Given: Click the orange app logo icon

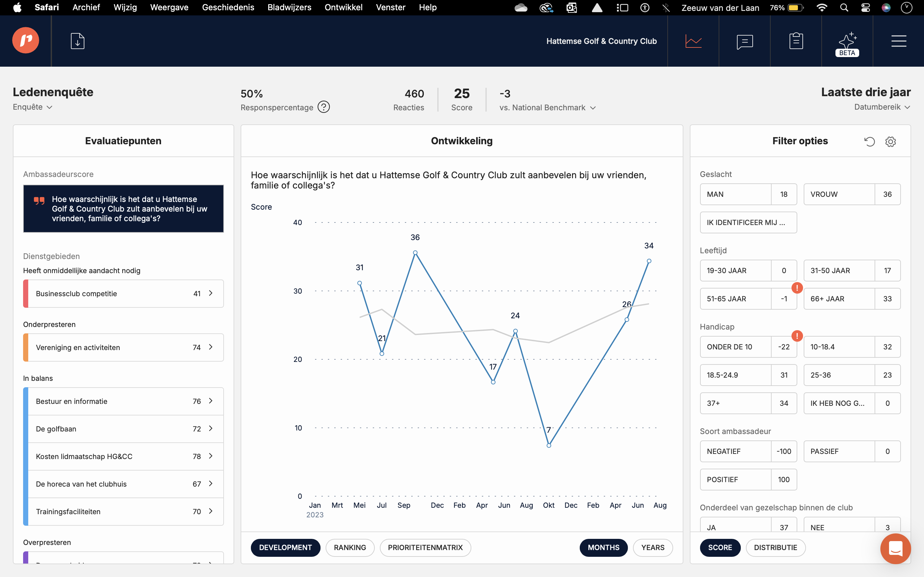Looking at the screenshot, I should point(26,40).
